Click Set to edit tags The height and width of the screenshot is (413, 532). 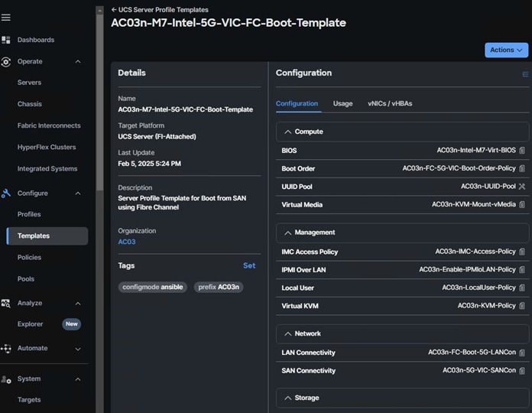249,265
